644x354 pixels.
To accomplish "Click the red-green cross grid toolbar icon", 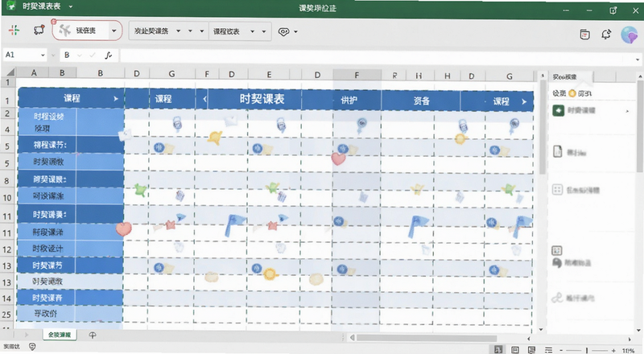I will click(x=14, y=31).
